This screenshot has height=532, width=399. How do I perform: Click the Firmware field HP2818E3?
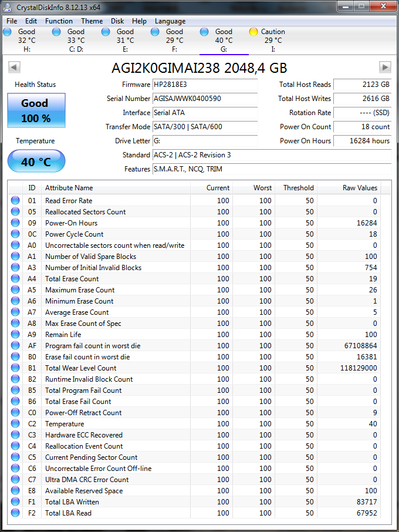pyautogui.click(x=205, y=85)
